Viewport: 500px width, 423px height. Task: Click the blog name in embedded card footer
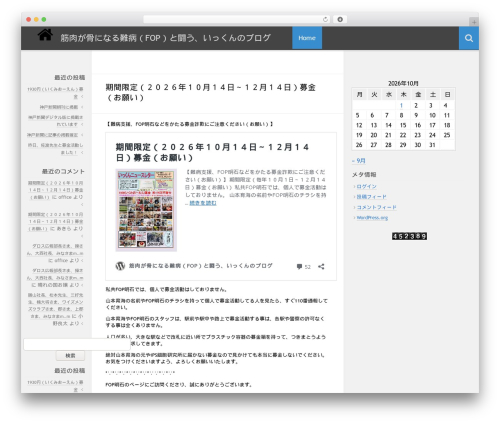tap(201, 266)
